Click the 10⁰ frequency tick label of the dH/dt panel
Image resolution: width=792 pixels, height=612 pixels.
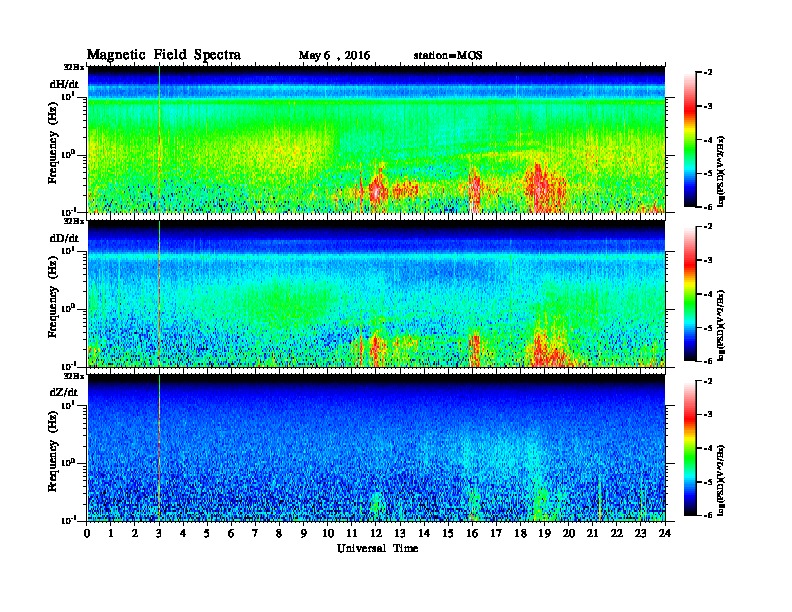[x=68, y=154]
